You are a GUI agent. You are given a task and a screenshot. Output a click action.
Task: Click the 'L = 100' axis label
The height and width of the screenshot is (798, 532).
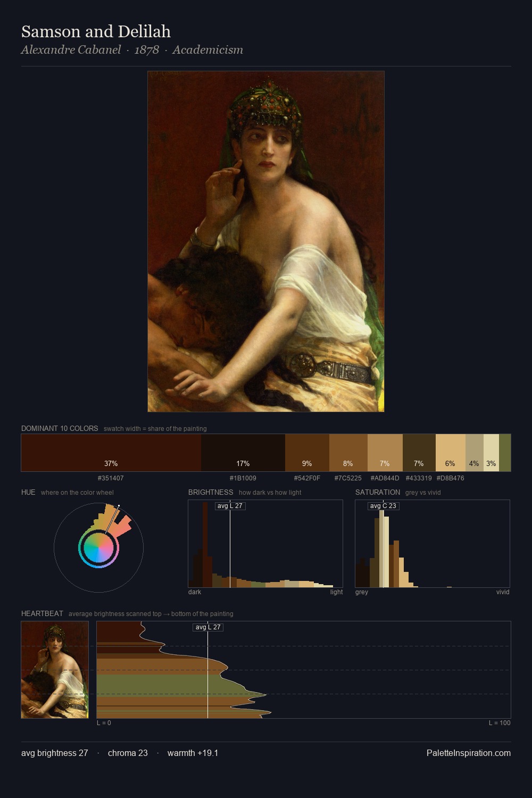tap(500, 723)
